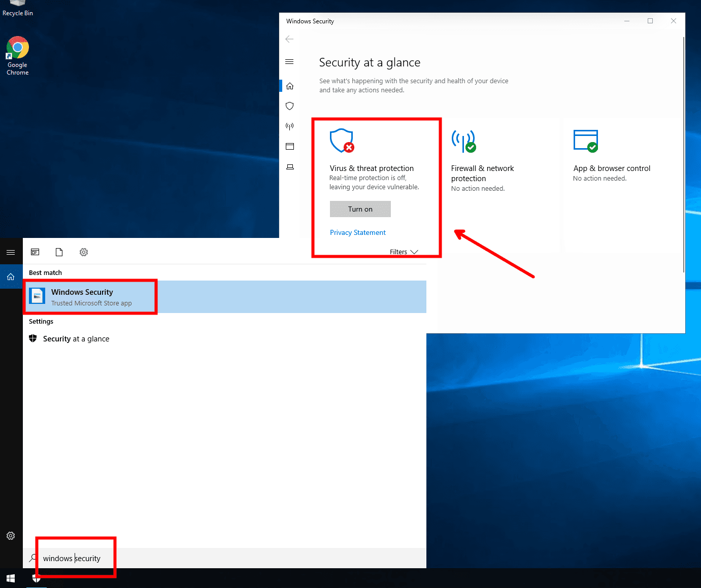Expand the Windows Security hamburger menu
This screenshot has height=588, width=701.
[290, 62]
